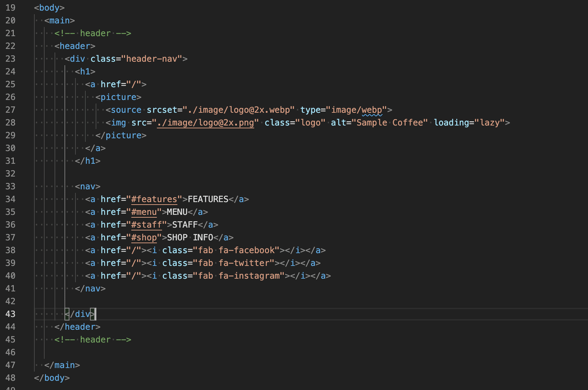Click line number 33 in the gutter
The width and height of the screenshot is (588, 390).
tap(10, 186)
